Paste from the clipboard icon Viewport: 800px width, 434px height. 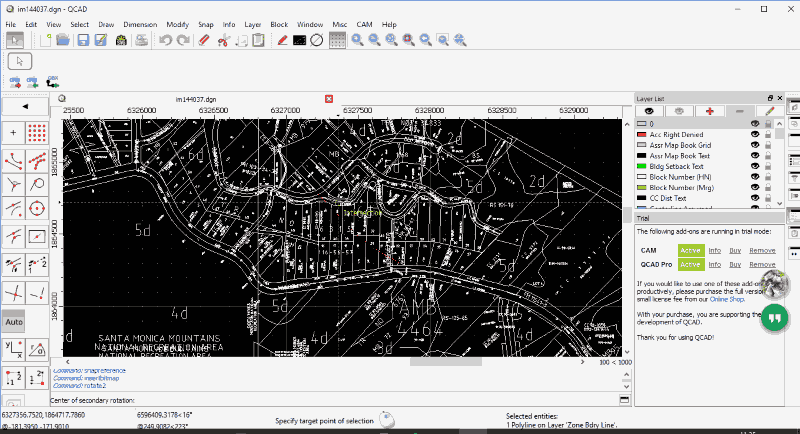[259, 40]
